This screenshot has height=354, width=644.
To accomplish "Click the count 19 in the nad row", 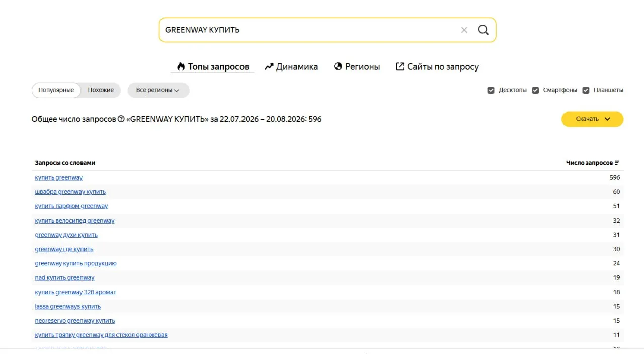I will point(616,278).
